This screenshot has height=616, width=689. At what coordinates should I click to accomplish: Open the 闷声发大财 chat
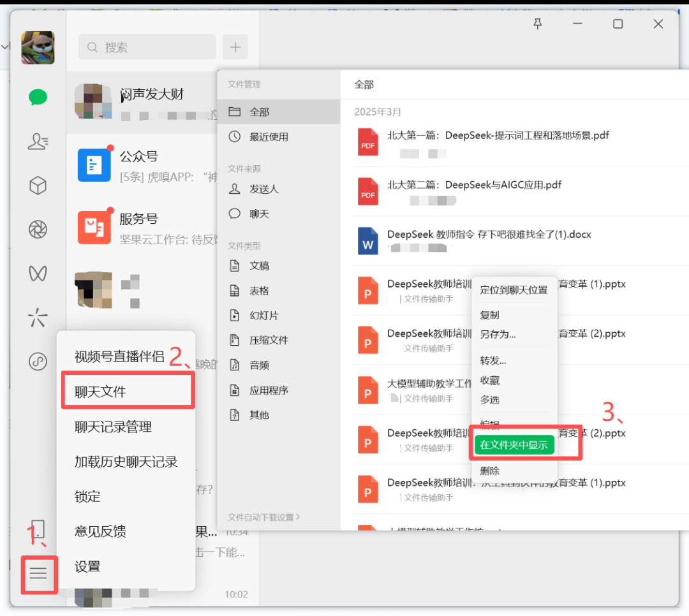[x=142, y=102]
